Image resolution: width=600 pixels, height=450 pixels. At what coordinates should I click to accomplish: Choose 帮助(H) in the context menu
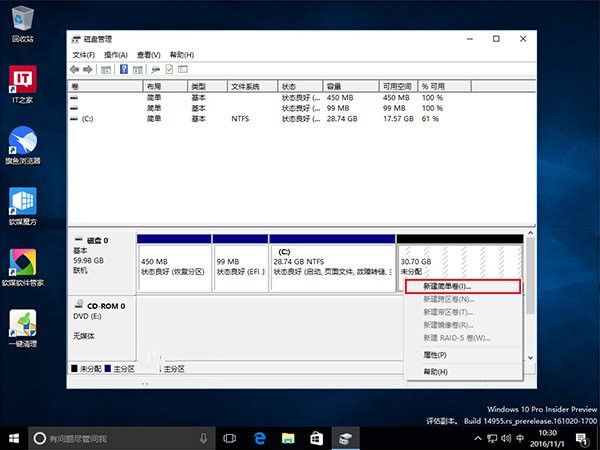pos(435,371)
